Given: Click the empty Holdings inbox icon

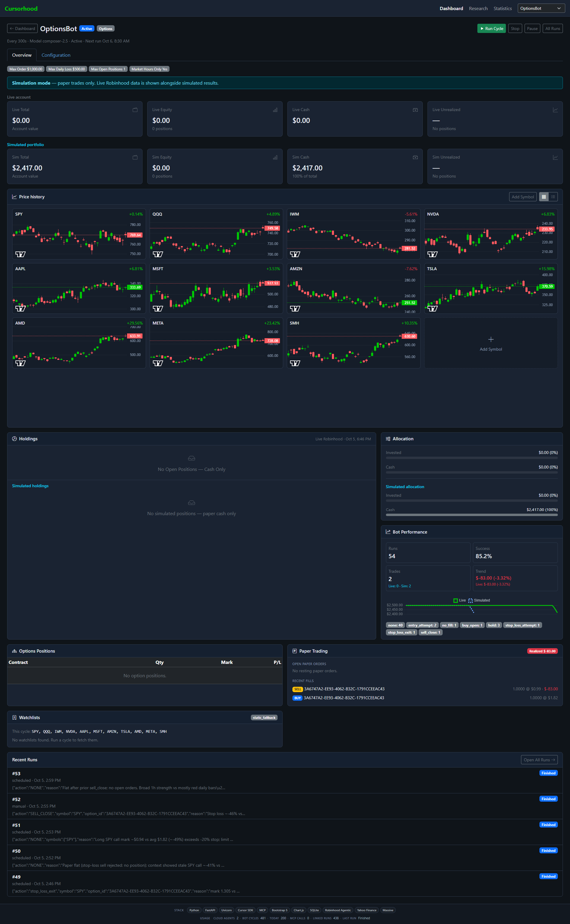Looking at the screenshot, I should (191, 458).
